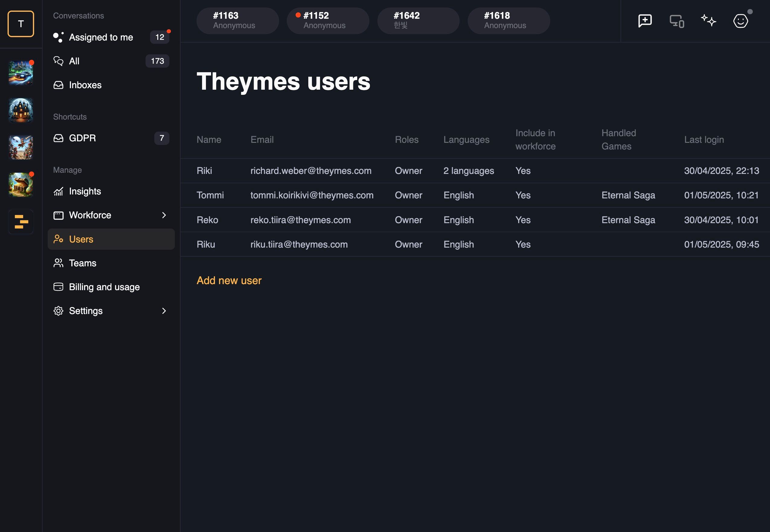This screenshot has width=770, height=532.
Task: Open the racing car game thumbnail
Action: coord(21,73)
